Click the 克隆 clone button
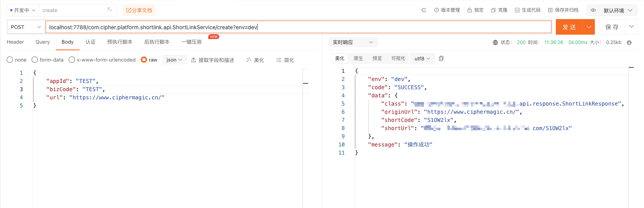The width and height of the screenshot is (644, 208). [x=499, y=10]
